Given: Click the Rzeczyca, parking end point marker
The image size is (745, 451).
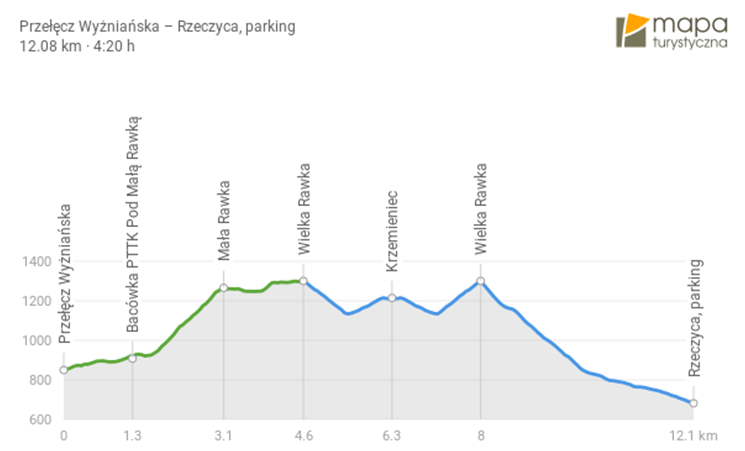Looking at the screenshot, I should tap(693, 403).
